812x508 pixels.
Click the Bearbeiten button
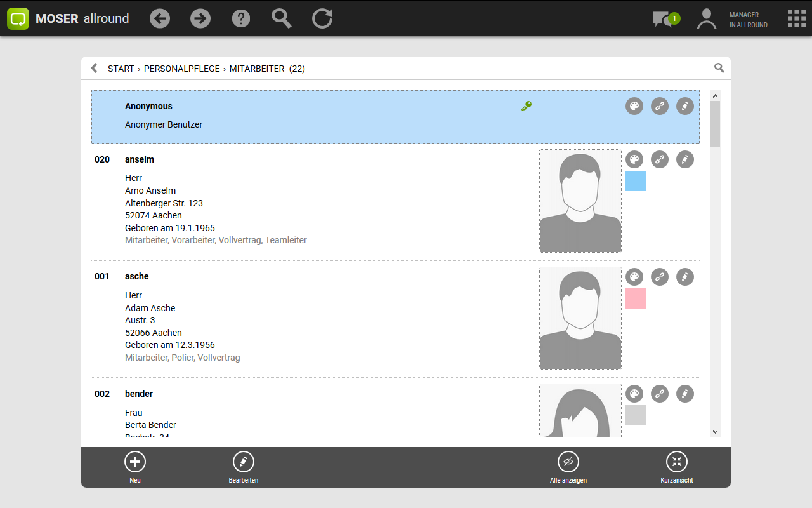pyautogui.click(x=244, y=467)
